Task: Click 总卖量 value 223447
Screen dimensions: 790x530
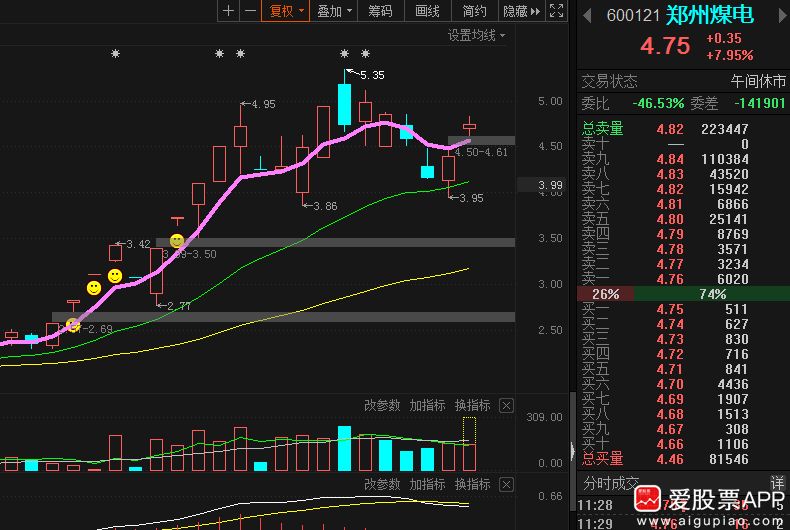Action: (725, 129)
